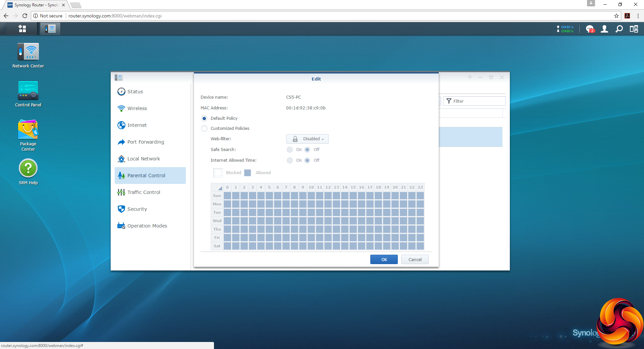The height and width of the screenshot is (349, 644).
Task: Select the Default Policy radio button
Action: click(204, 118)
